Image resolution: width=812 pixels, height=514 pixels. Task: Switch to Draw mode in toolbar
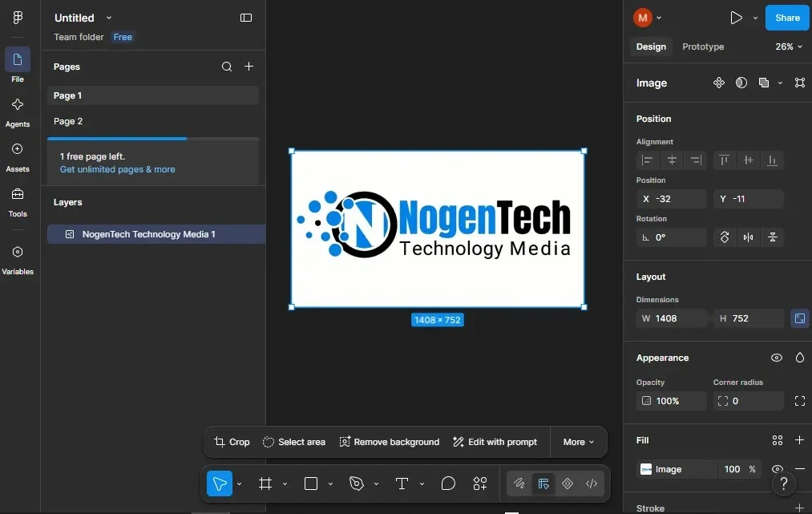(x=519, y=484)
